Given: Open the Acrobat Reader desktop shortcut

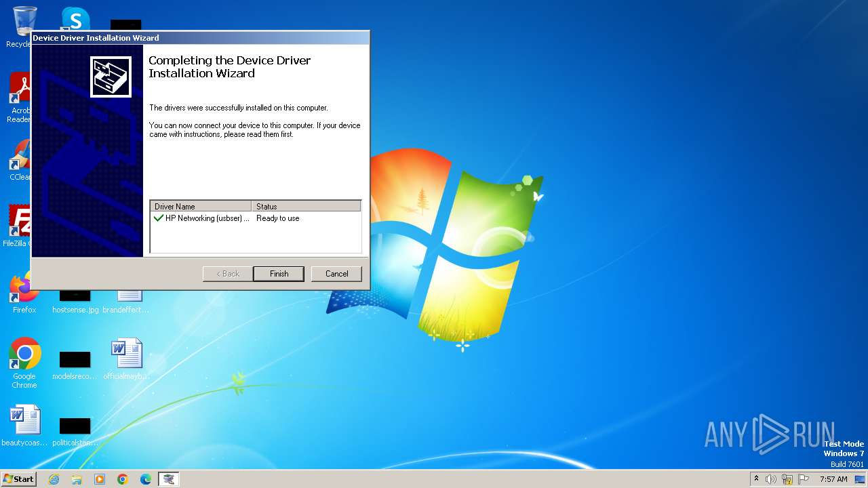Looking at the screenshot, I should (20, 98).
